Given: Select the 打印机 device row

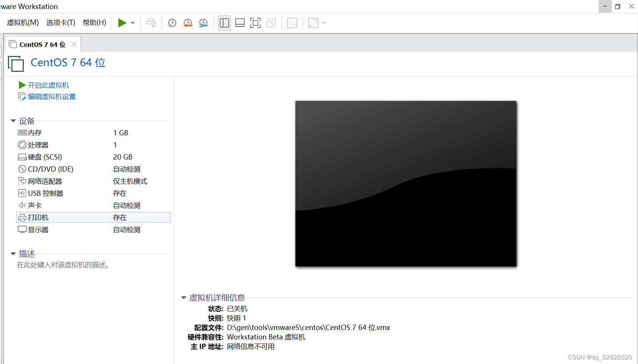Looking at the screenshot, I should (x=93, y=218).
